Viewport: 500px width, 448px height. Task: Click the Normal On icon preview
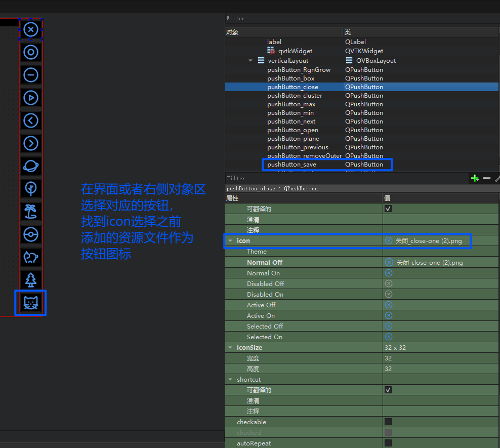click(388, 273)
